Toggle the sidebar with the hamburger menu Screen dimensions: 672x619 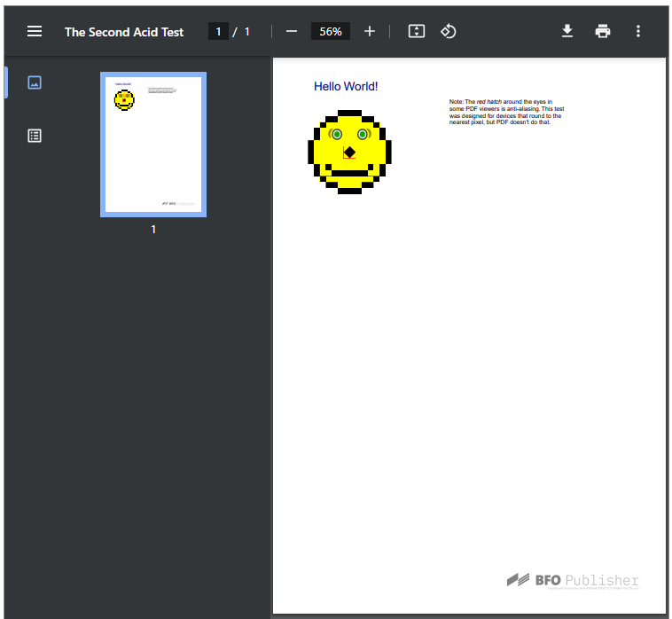point(35,31)
